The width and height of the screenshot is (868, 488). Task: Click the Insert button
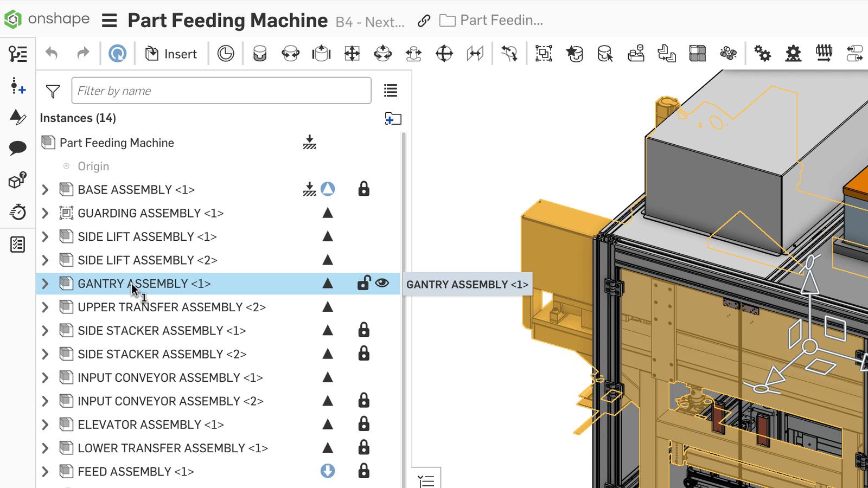click(171, 54)
